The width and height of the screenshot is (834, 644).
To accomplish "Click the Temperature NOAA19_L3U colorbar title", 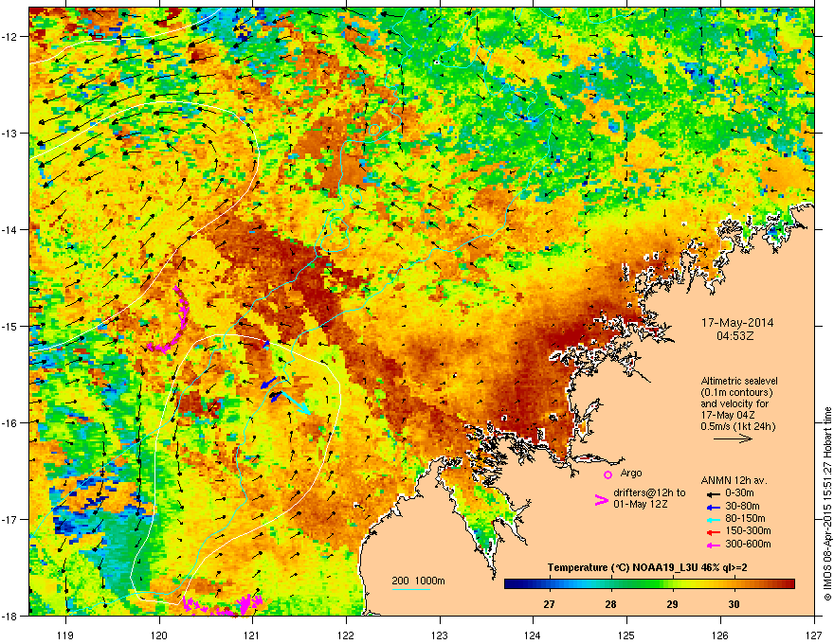I will coord(647,568).
